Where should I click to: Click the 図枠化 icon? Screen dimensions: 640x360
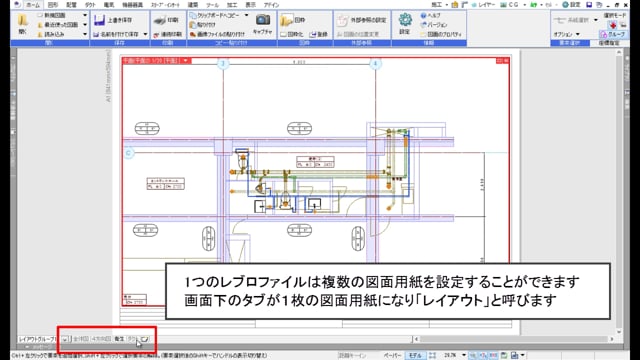(x=284, y=35)
